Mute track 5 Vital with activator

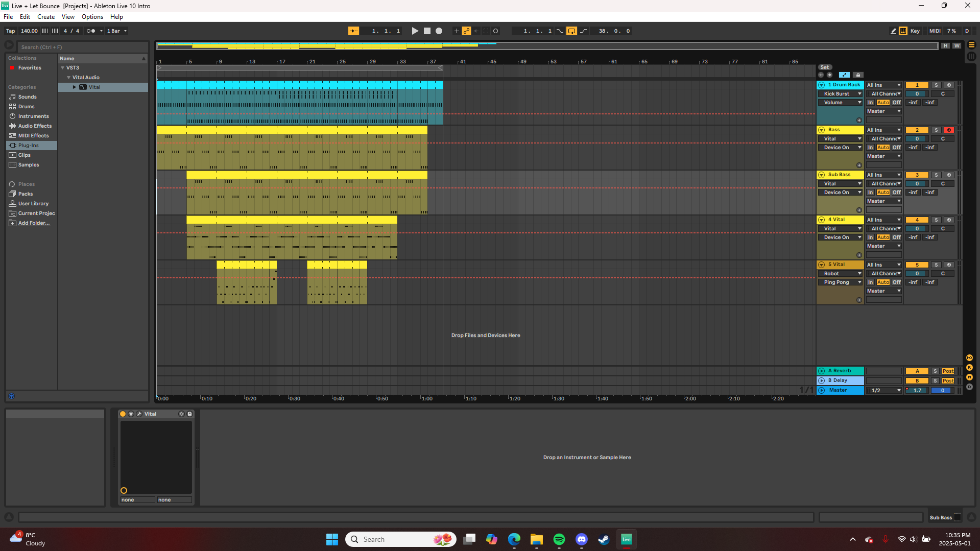(917, 265)
